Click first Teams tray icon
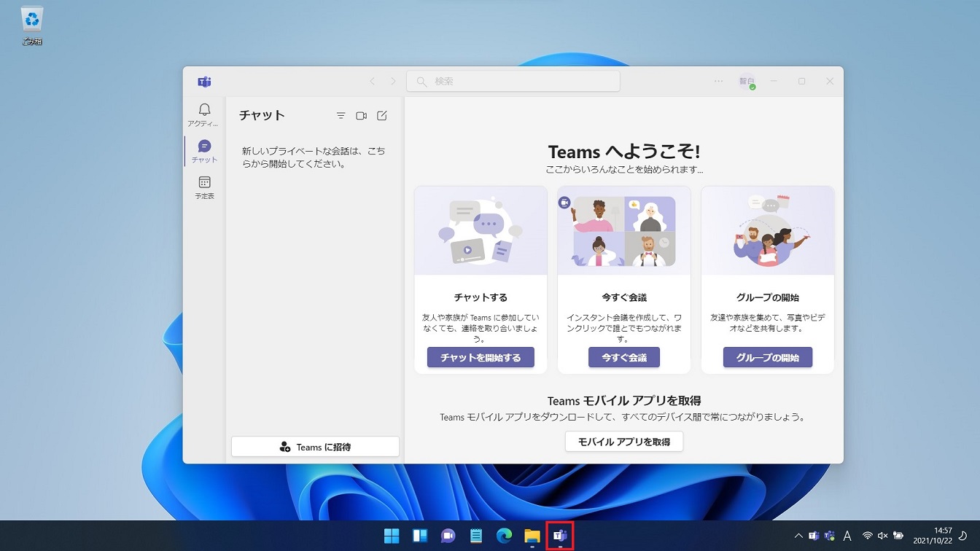980x551 pixels. (814, 536)
